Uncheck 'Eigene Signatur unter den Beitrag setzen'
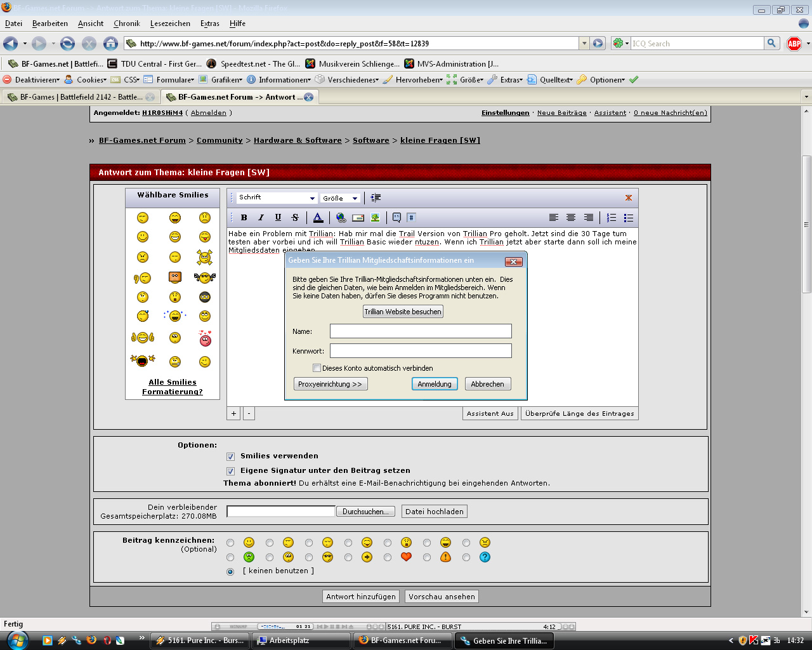 pos(230,471)
